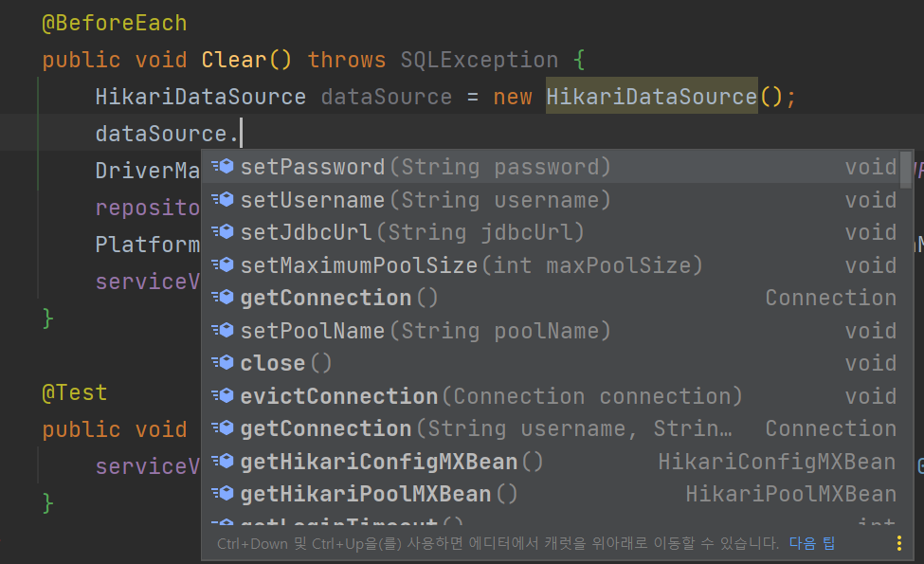Click method icon beside getHikariPoolMXBean
Screen dimensions: 924x564
click(x=223, y=494)
